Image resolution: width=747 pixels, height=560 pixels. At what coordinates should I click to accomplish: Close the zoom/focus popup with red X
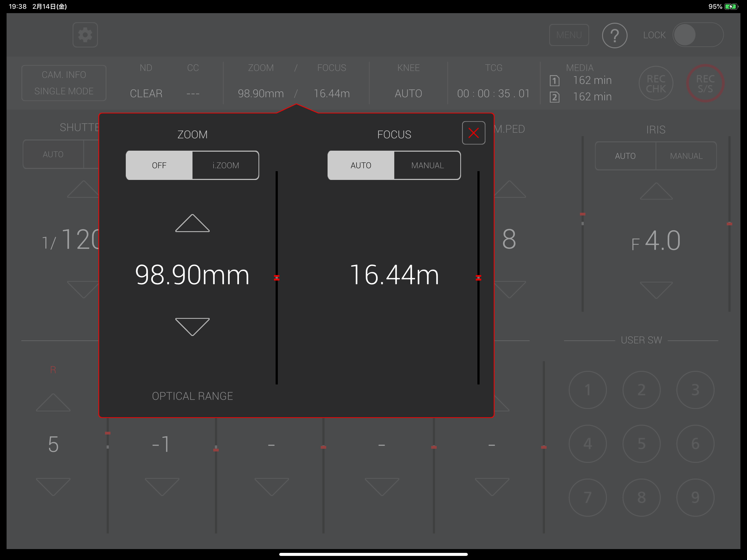[474, 133]
